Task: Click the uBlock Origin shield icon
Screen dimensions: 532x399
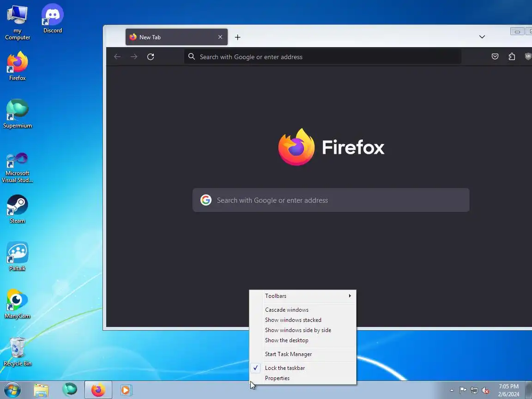Action: (528, 57)
